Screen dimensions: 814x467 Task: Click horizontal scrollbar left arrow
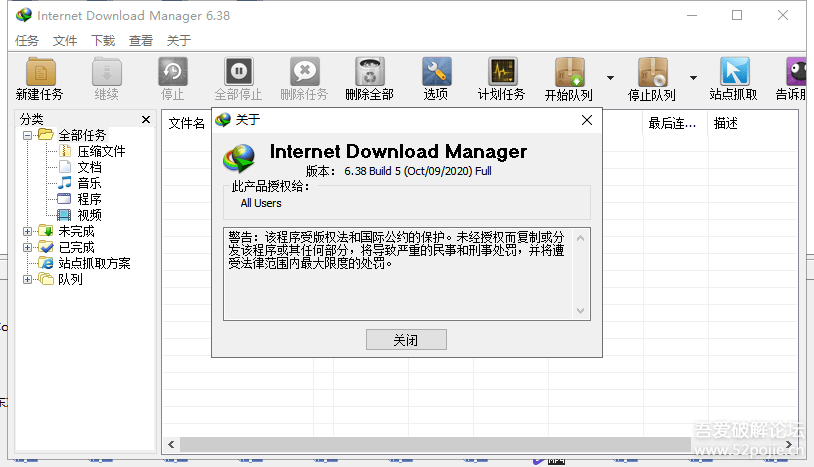171,445
